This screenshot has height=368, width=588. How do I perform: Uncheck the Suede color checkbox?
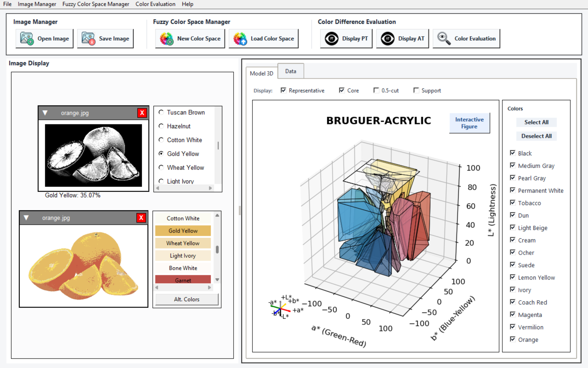click(x=513, y=265)
